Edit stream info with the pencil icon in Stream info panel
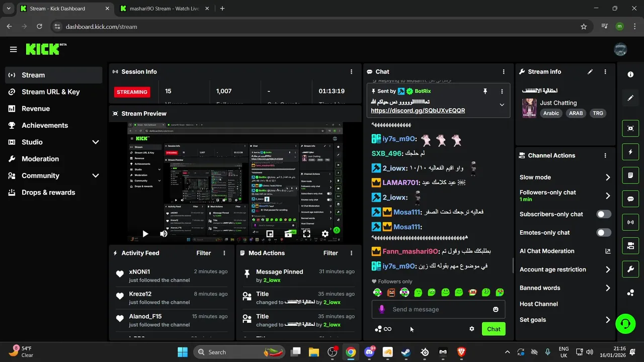 point(590,72)
